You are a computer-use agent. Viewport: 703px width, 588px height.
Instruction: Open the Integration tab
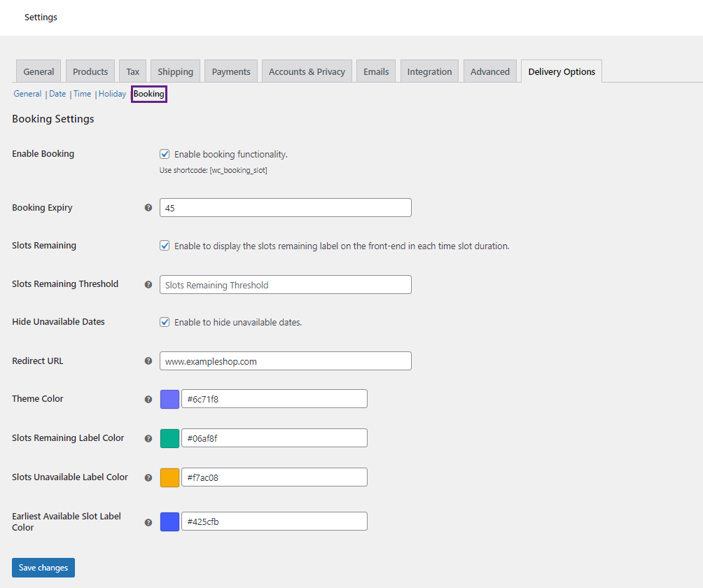429,71
